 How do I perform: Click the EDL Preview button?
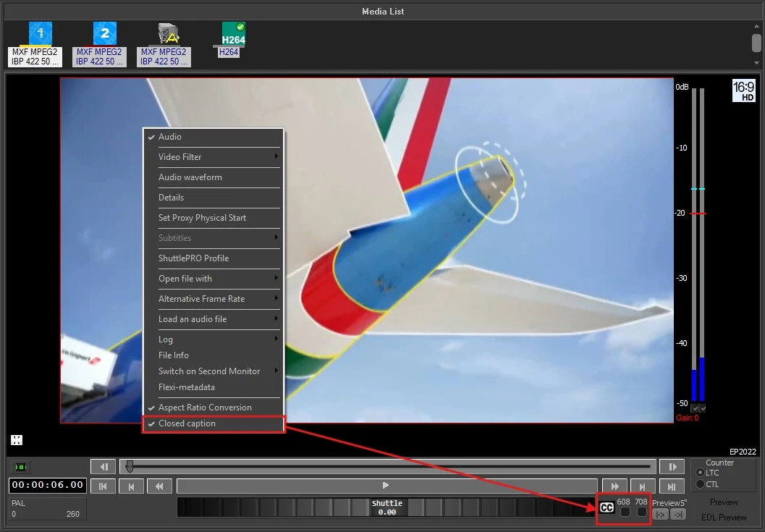click(x=724, y=518)
